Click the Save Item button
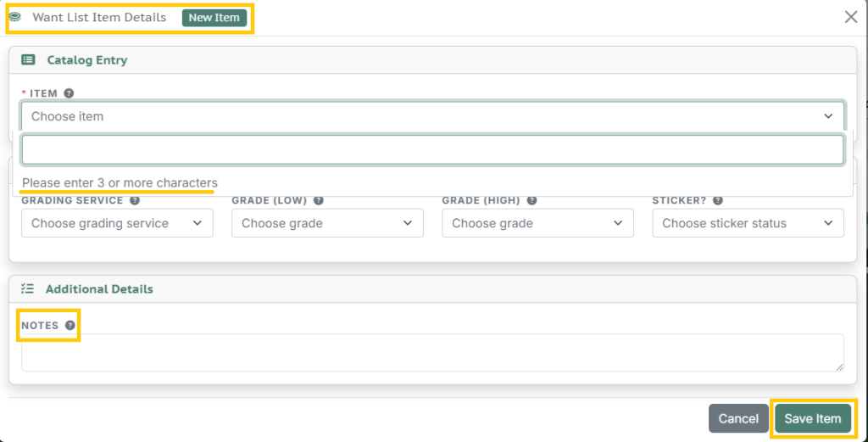This screenshot has width=868, height=442. coord(813,419)
